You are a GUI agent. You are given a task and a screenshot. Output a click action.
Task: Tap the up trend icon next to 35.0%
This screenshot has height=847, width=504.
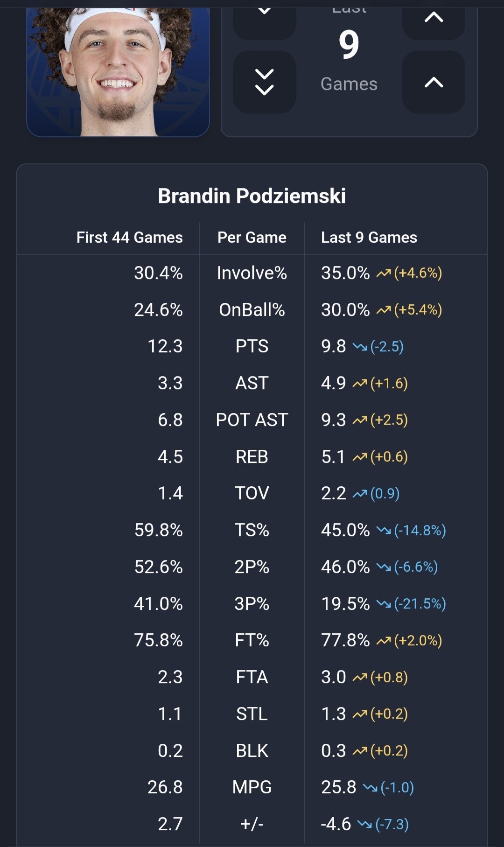click(x=384, y=273)
